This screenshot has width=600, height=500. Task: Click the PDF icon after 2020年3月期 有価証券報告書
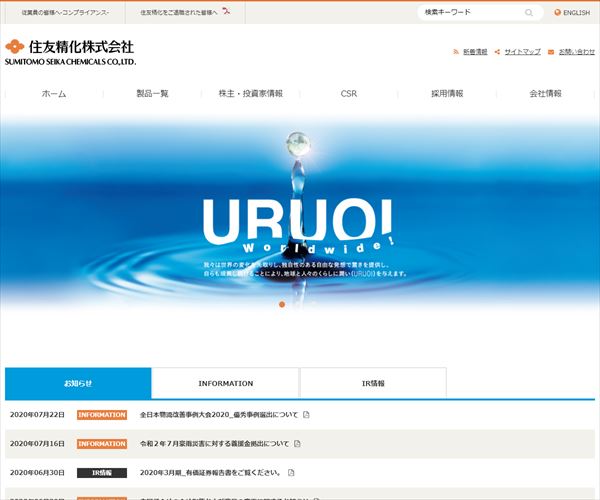tap(290, 472)
